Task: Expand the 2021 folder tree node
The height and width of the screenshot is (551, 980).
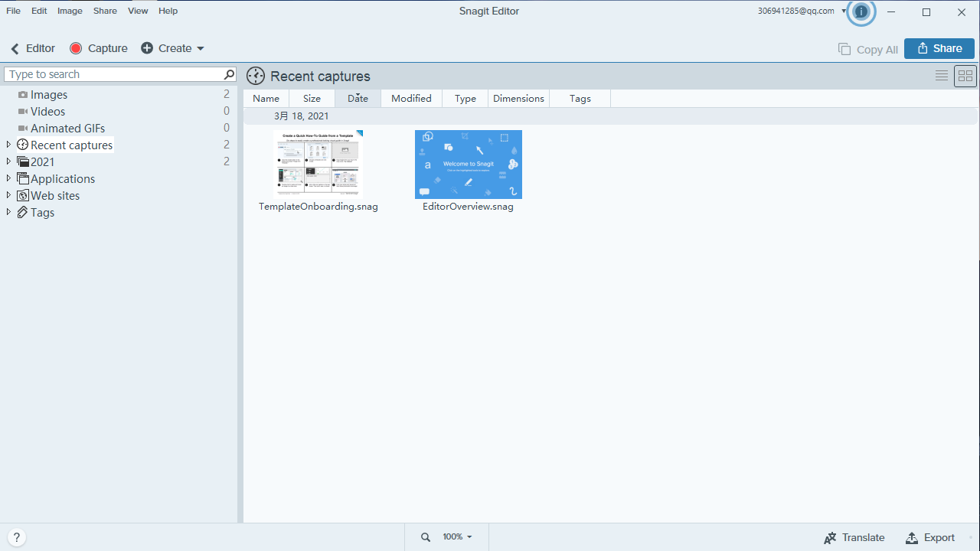Action: pos(8,161)
